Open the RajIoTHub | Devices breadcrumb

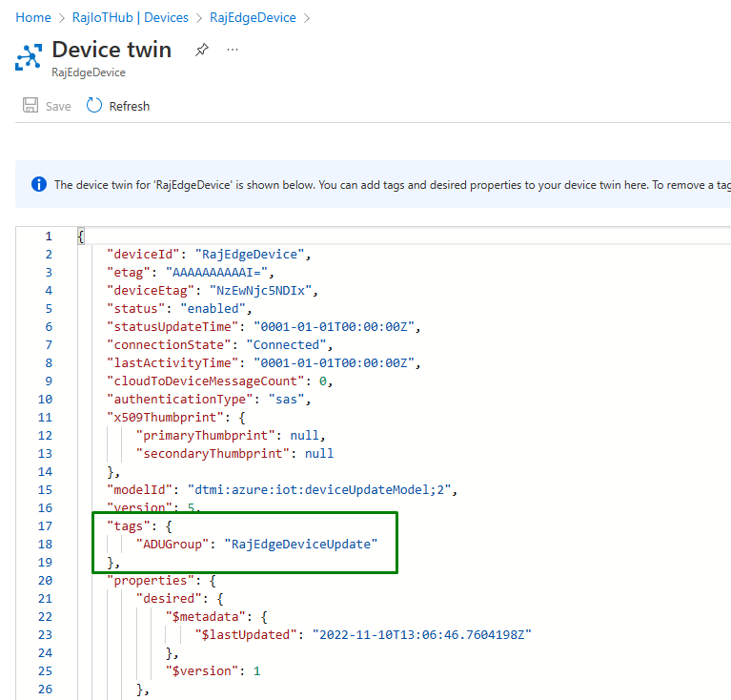tap(130, 18)
